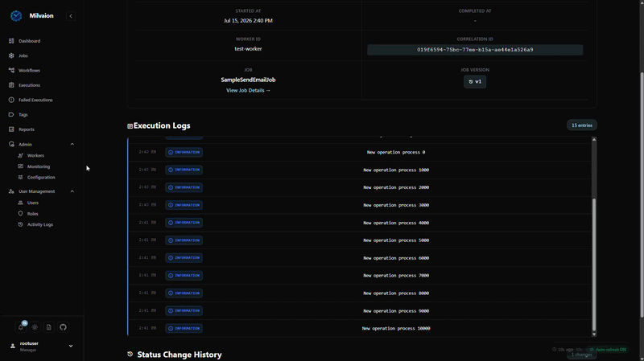Viewport: 644px width, 361px height.
Task: Click the Tags icon
Action: coord(11,115)
